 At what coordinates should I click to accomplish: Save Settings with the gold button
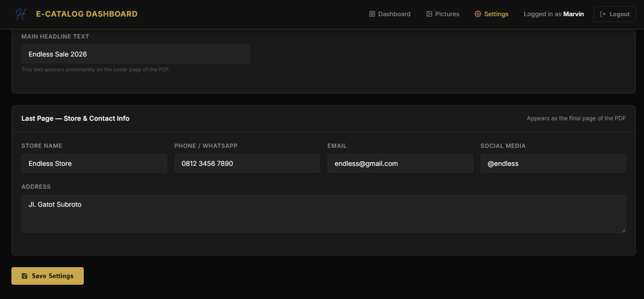pos(48,276)
